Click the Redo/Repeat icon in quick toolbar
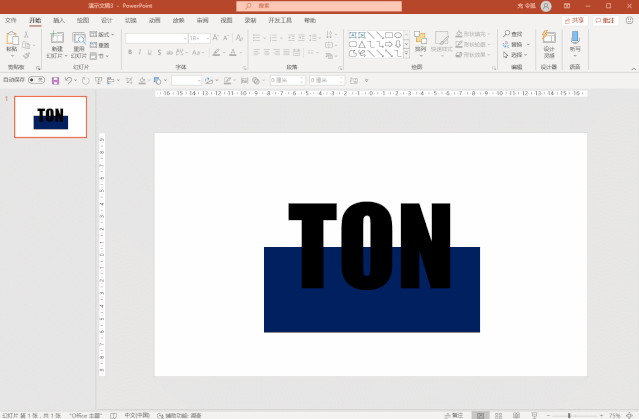Viewport: 639px width, 419px height. point(86,81)
